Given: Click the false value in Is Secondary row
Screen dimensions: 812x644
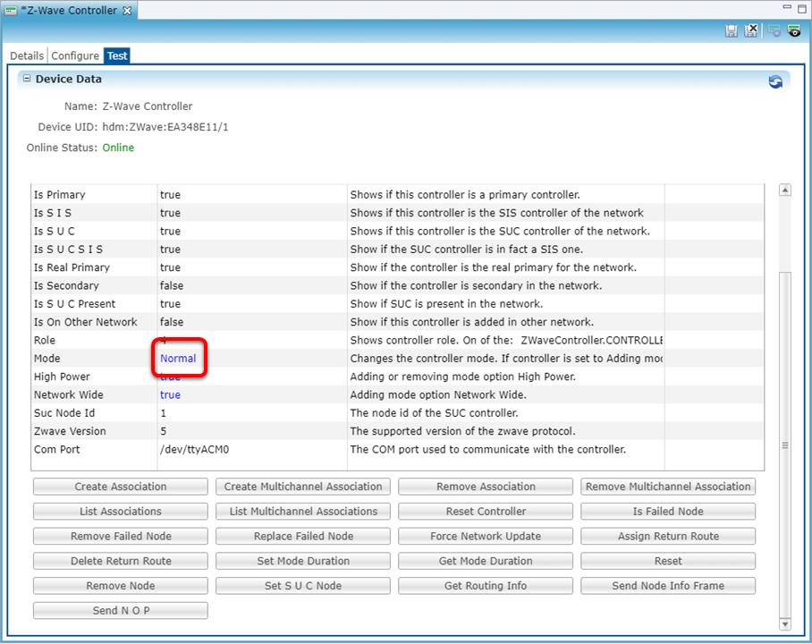Looking at the screenshot, I should click(x=172, y=285).
